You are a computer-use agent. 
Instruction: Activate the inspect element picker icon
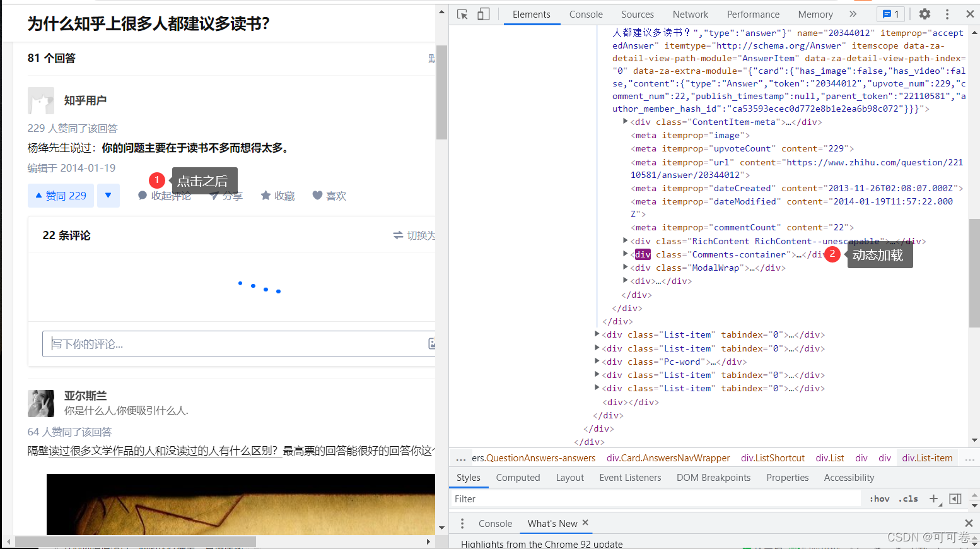click(462, 14)
